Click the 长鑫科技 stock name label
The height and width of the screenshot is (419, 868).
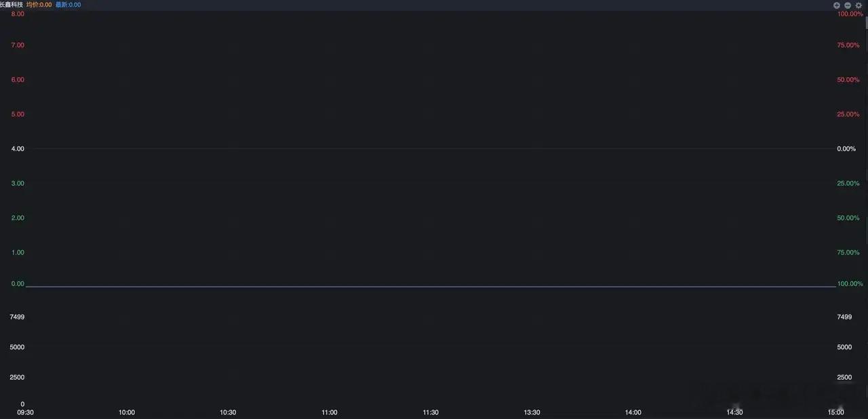point(12,5)
